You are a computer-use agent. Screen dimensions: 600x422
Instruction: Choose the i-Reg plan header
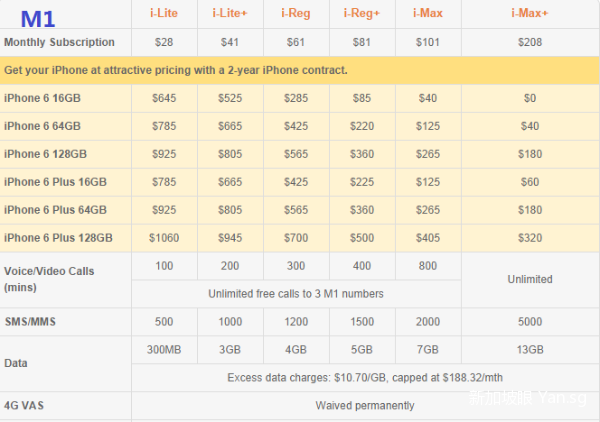[296, 14]
